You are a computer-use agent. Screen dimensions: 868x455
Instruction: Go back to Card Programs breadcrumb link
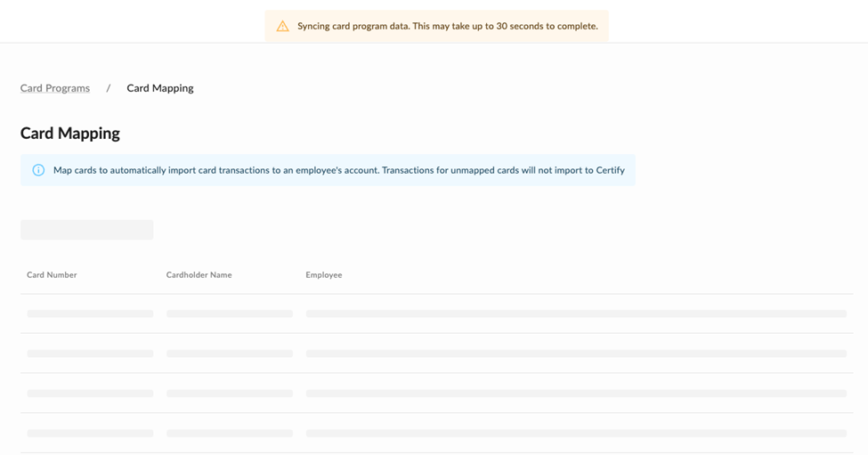(x=55, y=88)
